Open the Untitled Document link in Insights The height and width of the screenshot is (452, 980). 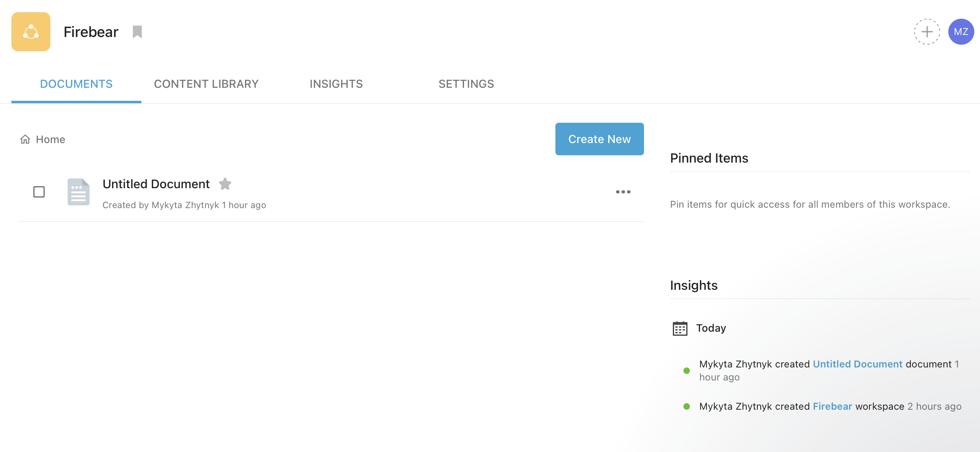pos(857,364)
